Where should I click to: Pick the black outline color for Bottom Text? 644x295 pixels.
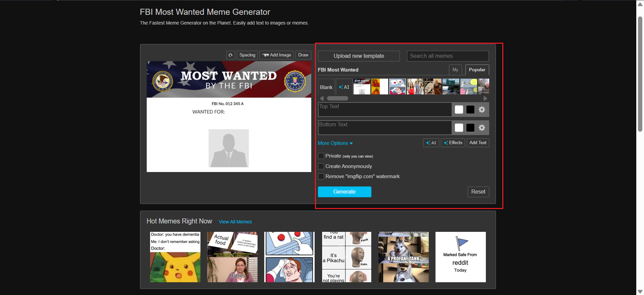tap(470, 128)
